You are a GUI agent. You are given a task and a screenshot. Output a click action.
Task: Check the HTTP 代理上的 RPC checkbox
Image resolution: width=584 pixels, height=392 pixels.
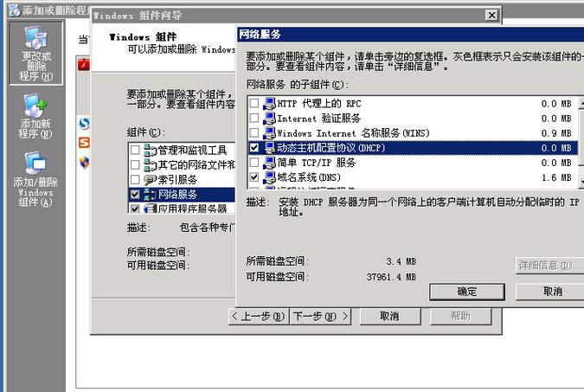[254, 103]
